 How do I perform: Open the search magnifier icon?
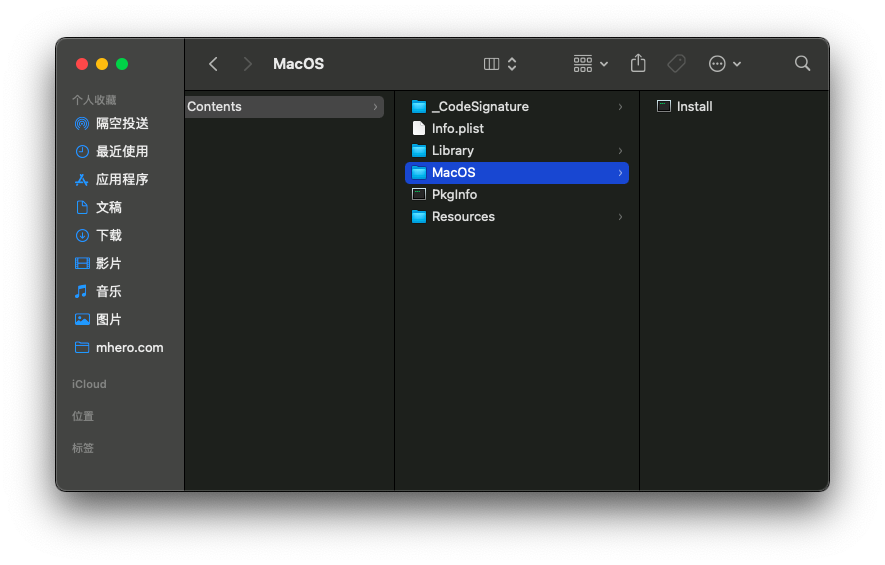click(x=802, y=63)
